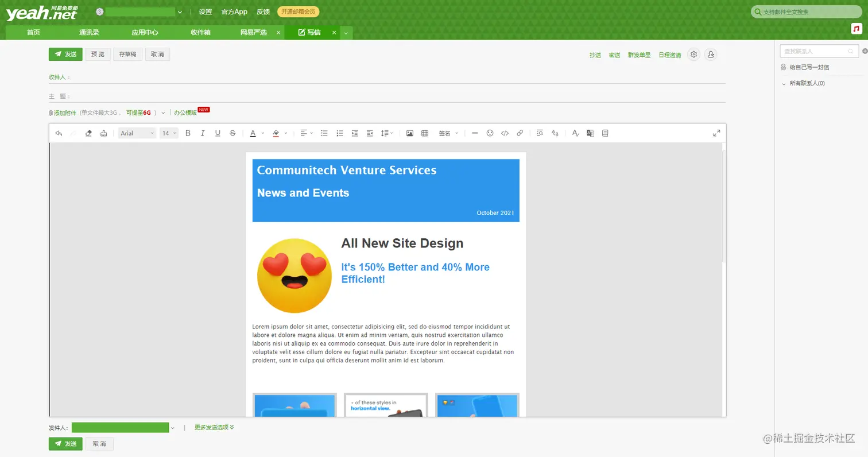Insert a horizontal divider line
Image resolution: width=868 pixels, height=457 pixels.
click(x=475, y=133)
